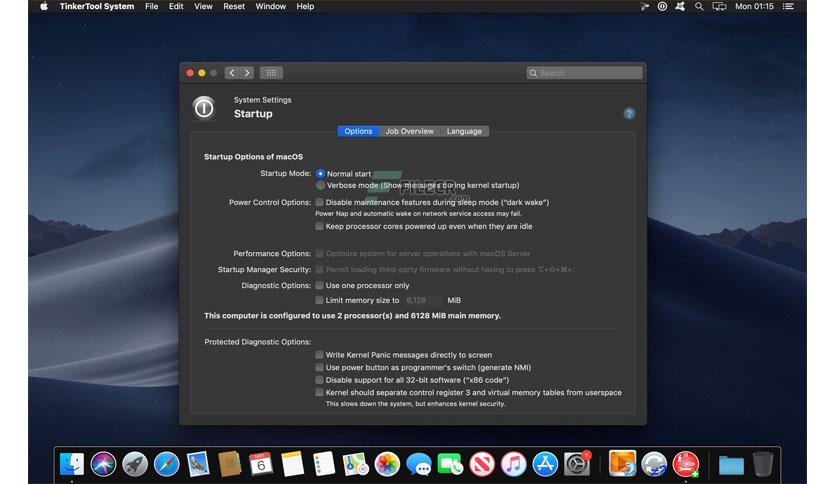836x484 pixels.
Task: Open the Edit menu
Action: (x=176, y=6)
